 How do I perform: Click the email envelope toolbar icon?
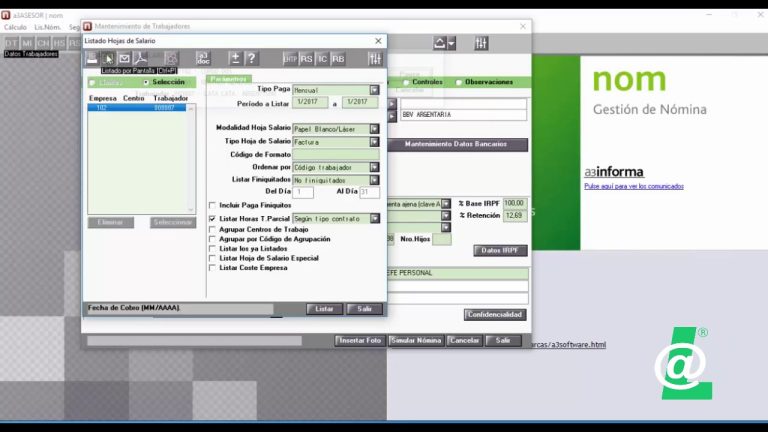(125, 58)
